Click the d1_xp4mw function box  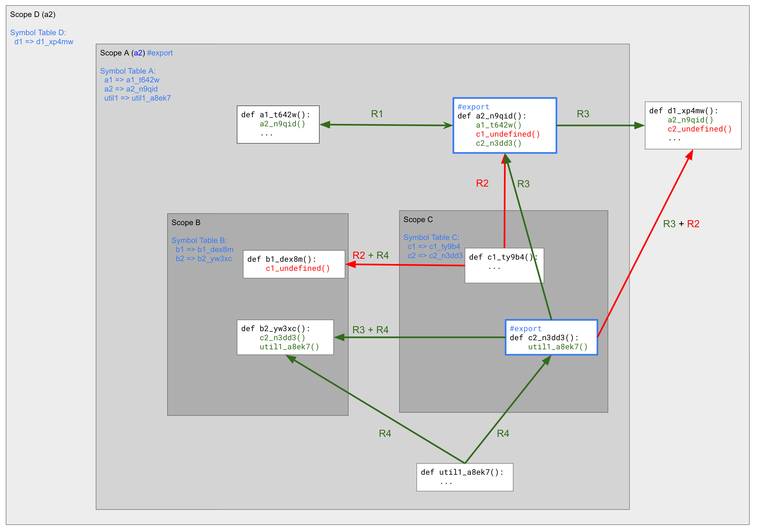pos(693,125)
